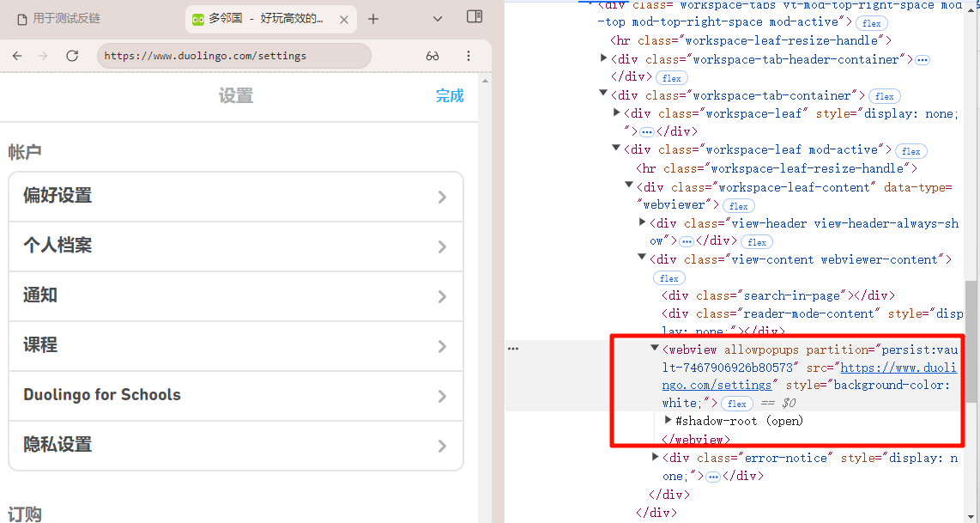Toggle flex badge on workspace-leaf mod-active
Image resolution: width=980 pixels, height=523 pixels.
[911, 151]
